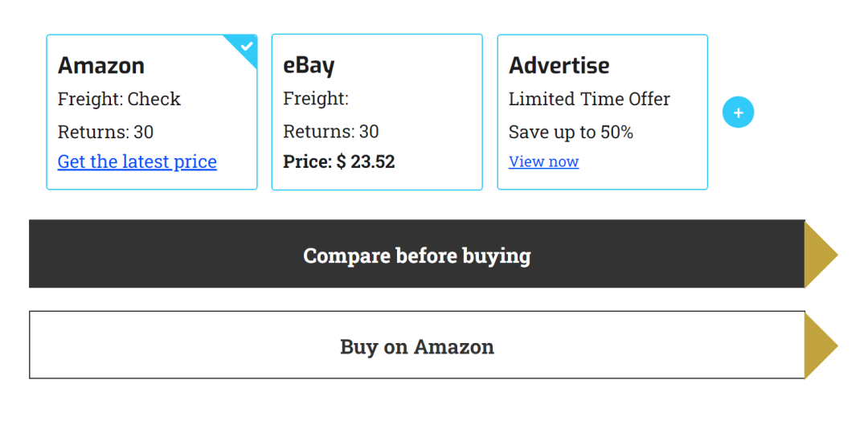Click Save up to 50% text
The height and width of the screenshot is (421, 868).
[x=571, y=132]
